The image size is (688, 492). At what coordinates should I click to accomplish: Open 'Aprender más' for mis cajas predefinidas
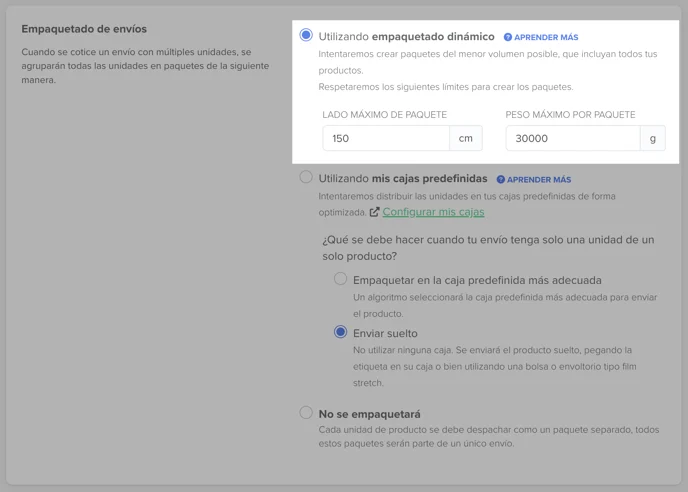539,180
